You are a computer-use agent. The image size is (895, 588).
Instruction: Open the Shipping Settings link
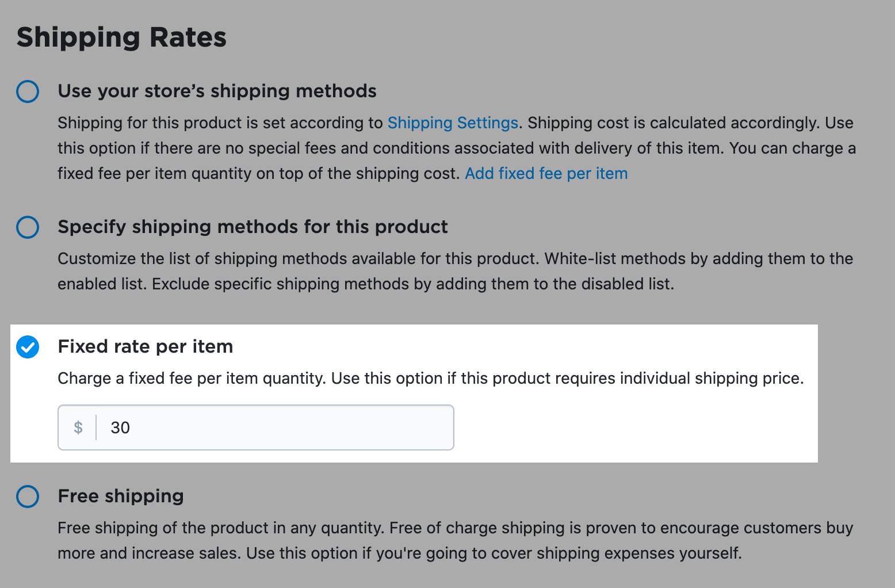click(x=453, y=123)
